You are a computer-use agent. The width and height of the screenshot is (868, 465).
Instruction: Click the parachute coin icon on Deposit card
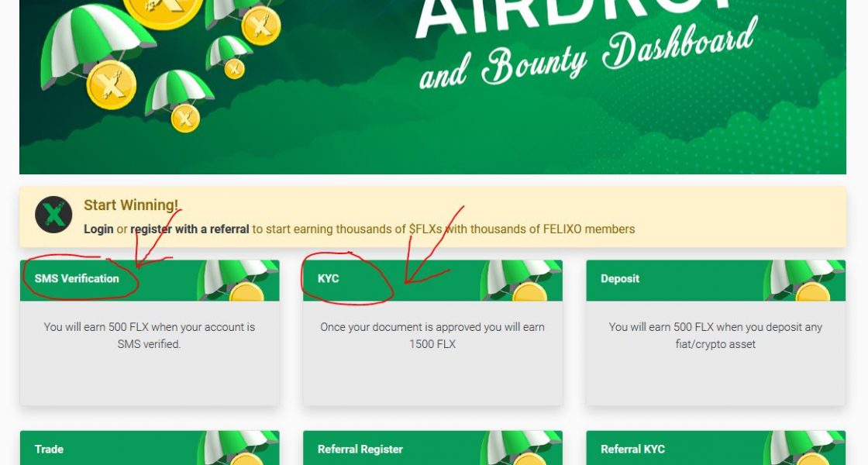(x=804, y=281)
